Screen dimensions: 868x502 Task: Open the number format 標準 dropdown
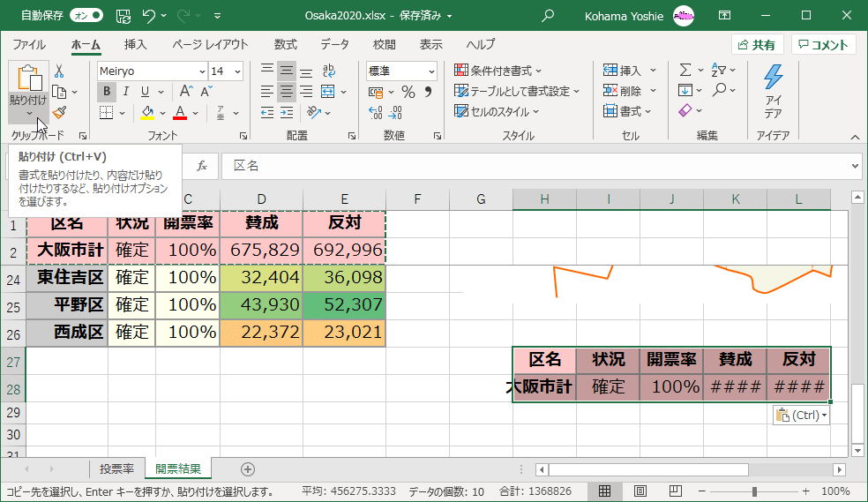click(x=431, y=71)
